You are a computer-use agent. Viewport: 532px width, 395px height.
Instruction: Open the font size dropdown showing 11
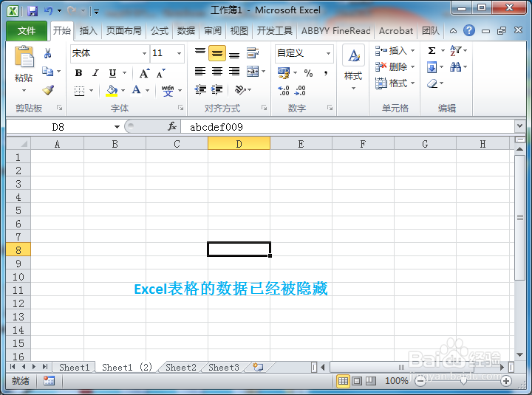179,54
